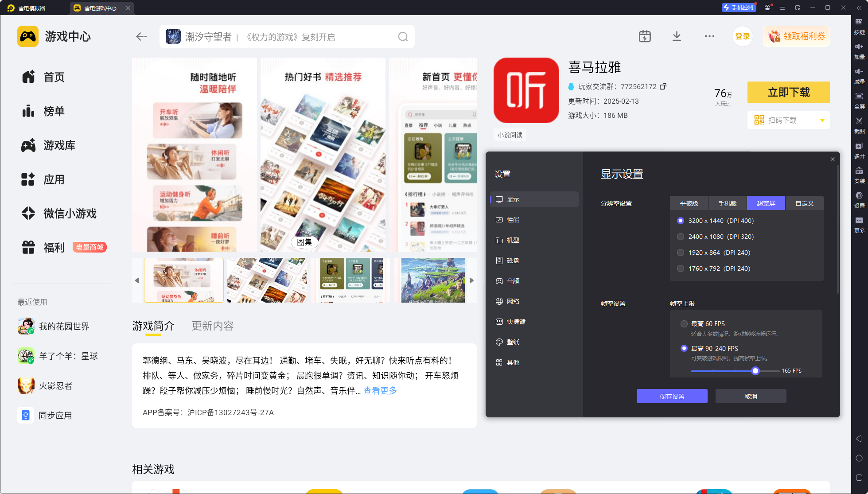Go back with the left arrow
Screen dimensions: 868x494
click(x=141, y=37)
